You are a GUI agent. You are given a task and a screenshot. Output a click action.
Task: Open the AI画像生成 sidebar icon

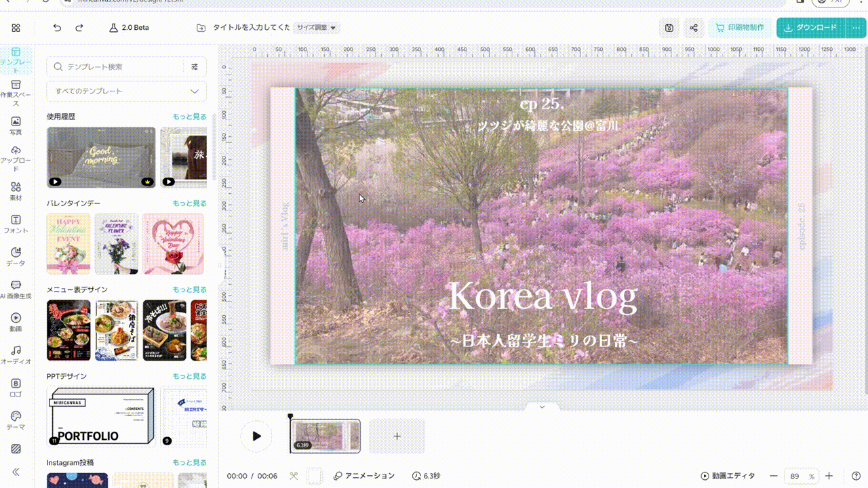coord(16,290)
